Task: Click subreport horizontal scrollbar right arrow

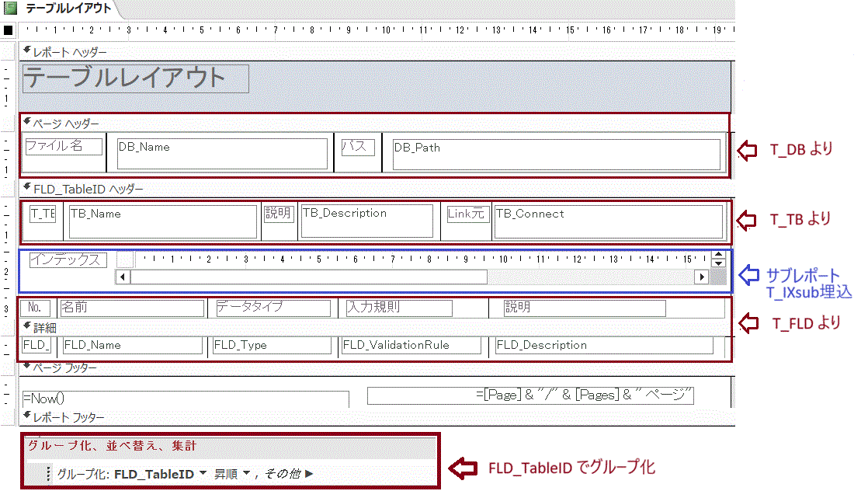Action: click(701, 277)
